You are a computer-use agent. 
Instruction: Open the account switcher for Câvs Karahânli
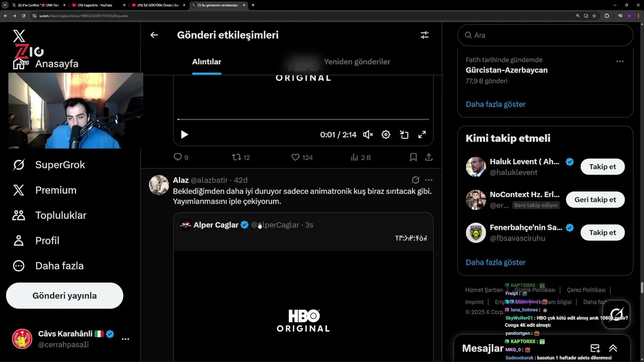pos(70,339)
